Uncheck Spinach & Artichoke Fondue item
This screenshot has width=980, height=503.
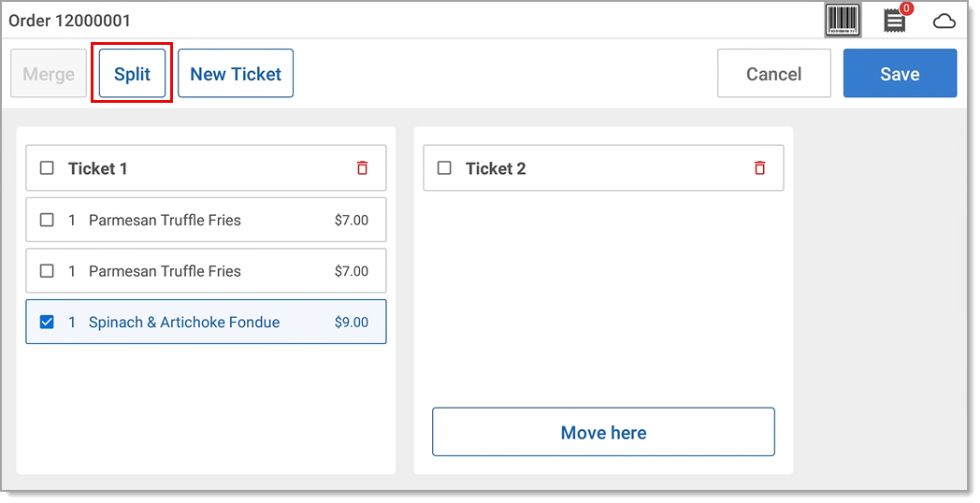pyautogui.click(x=47, y=323)
